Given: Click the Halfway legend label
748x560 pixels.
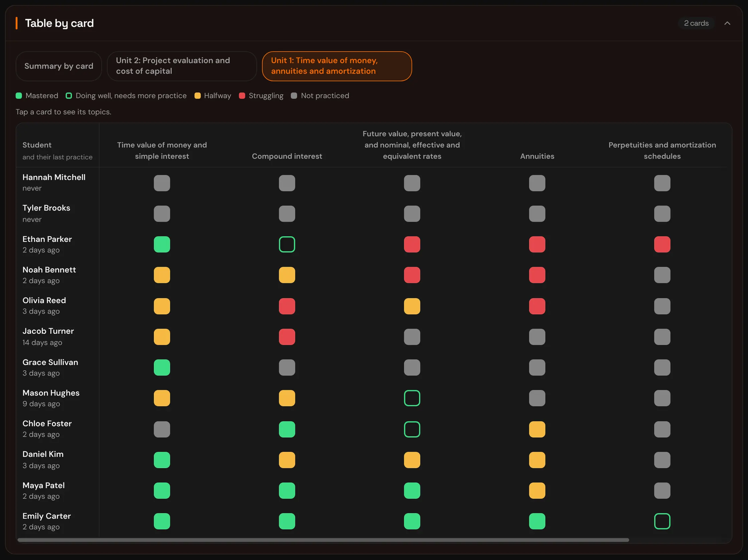Looking at the screenshot, I should point(217,96).
